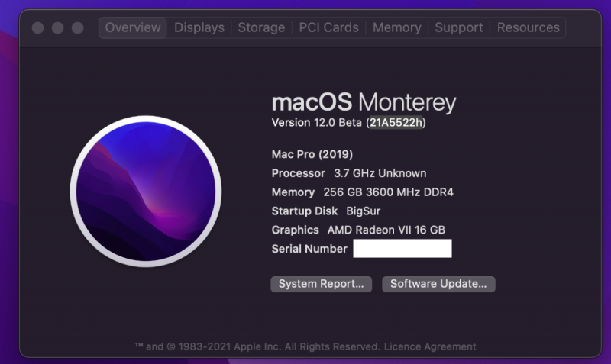Click the macOS Monterey title

364,102
